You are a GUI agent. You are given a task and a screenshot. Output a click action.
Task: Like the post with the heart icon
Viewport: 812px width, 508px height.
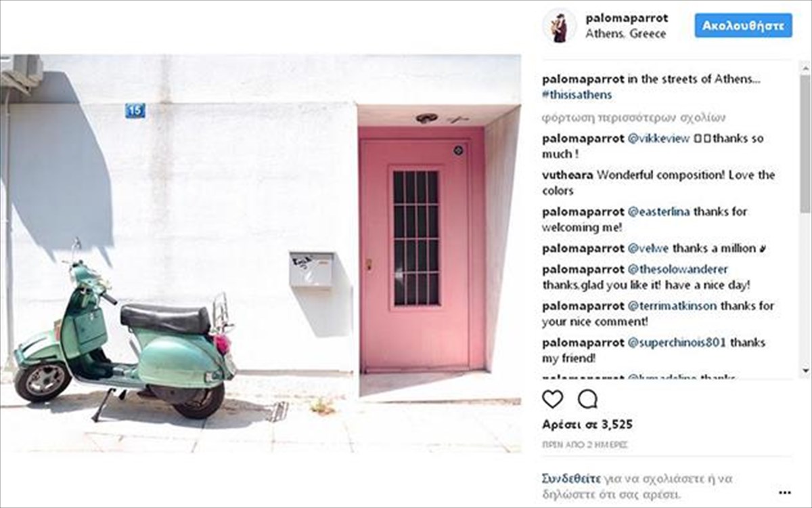(553, 399)
